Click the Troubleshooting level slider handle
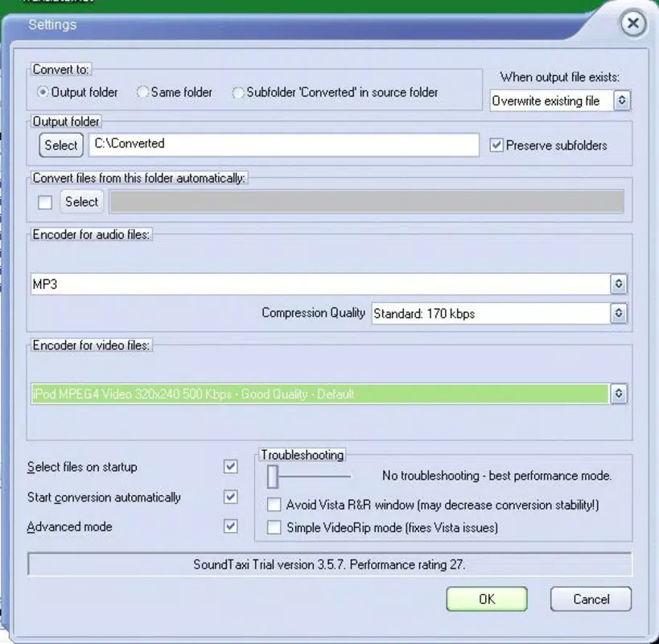This screenshot has width=659, height=644. tap(272, 477)
